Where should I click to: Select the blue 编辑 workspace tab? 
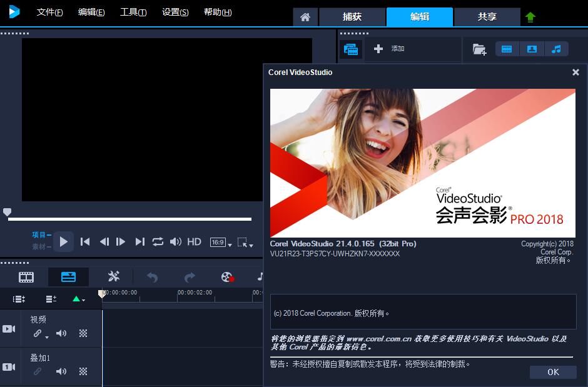point(420,17)
